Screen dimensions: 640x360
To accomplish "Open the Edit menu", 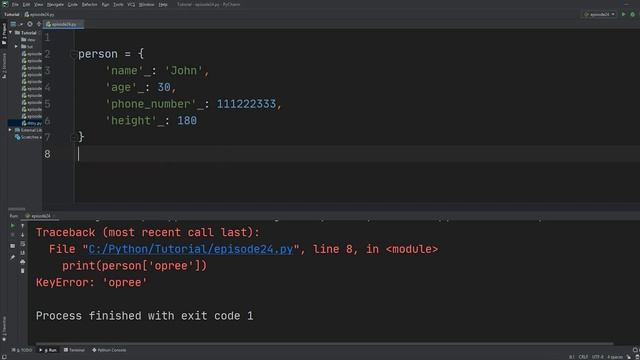I will click(26, 4).
